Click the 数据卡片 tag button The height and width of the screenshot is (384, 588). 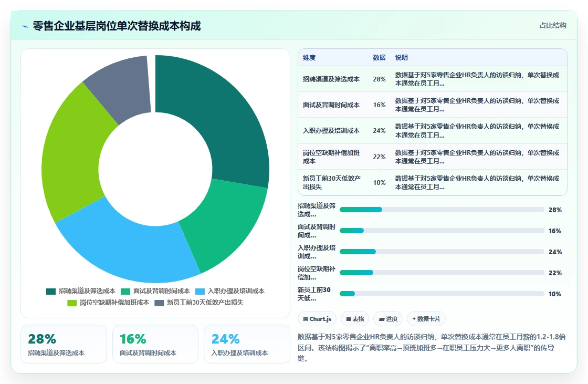[x=426, y=319]
